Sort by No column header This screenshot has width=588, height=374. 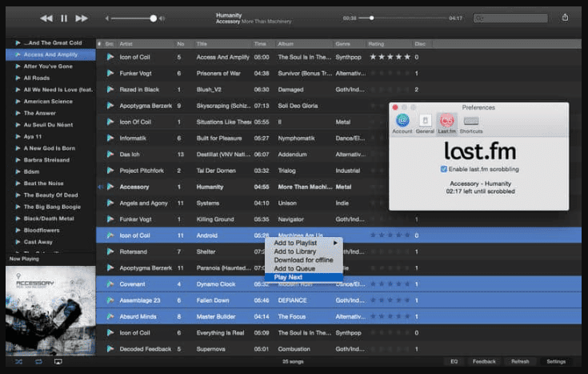pyautogui.click(x=184, y=44)
